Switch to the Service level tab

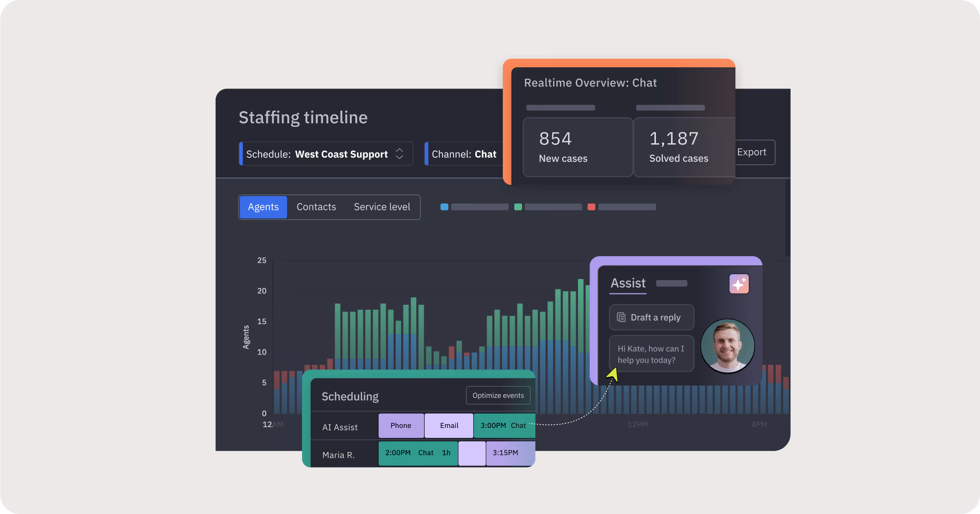point(382,207)
